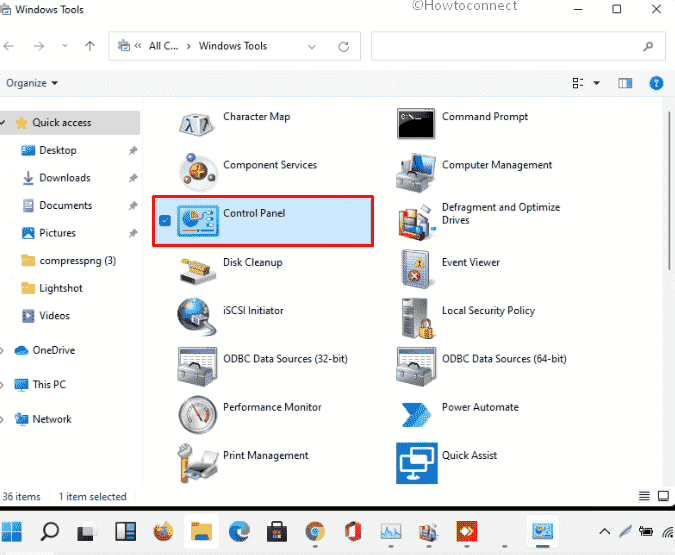The width and height of the screenshot is (675, 555).
Task: Uncheck the Control Panel item checkbox
Action: click(165, 220)
